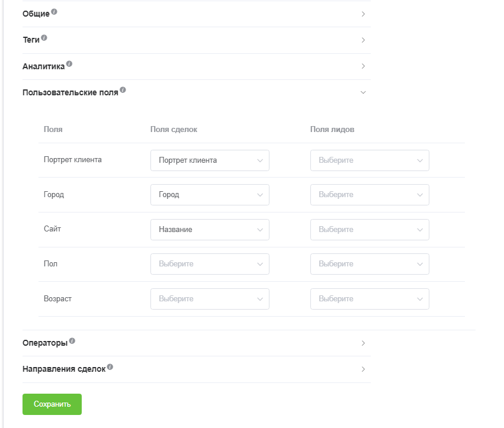Open Пол deal field dropdown

coord(210,264)
